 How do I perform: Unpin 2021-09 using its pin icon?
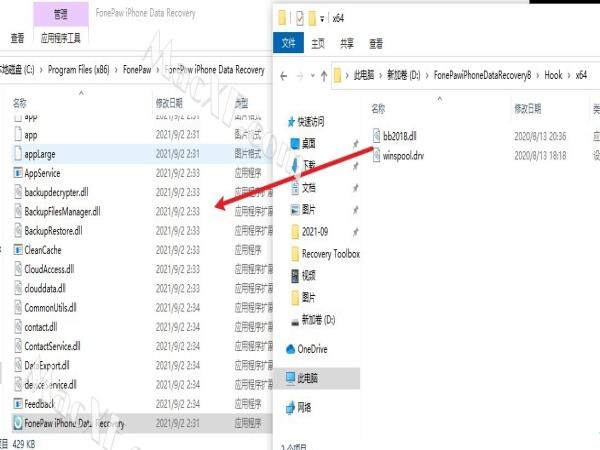pyautogui.click(x=356, y=232)
